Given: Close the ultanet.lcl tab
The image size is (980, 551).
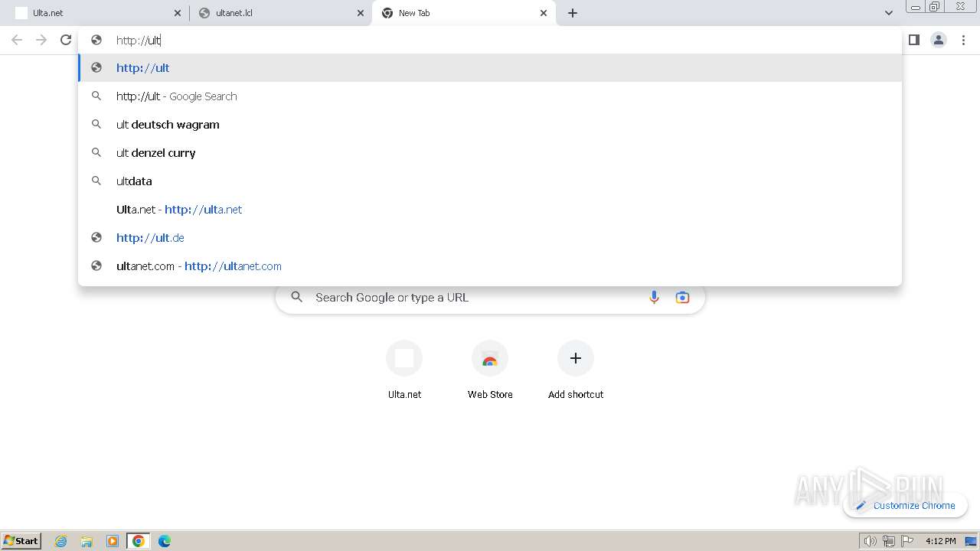Looking at the screenshot, I should [x=361, y=13].
